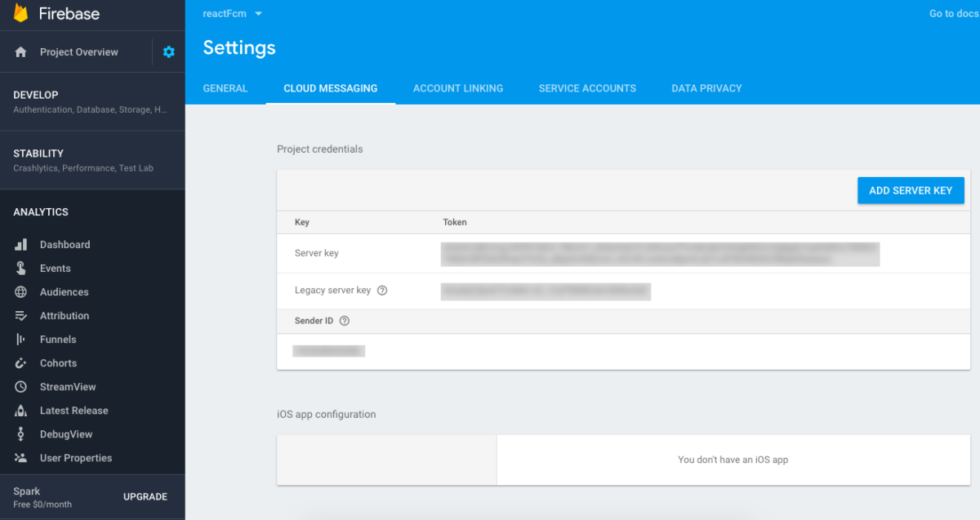Click the Upgrade plan button
The height and width of the screenshot is (520, 980).
145,497
